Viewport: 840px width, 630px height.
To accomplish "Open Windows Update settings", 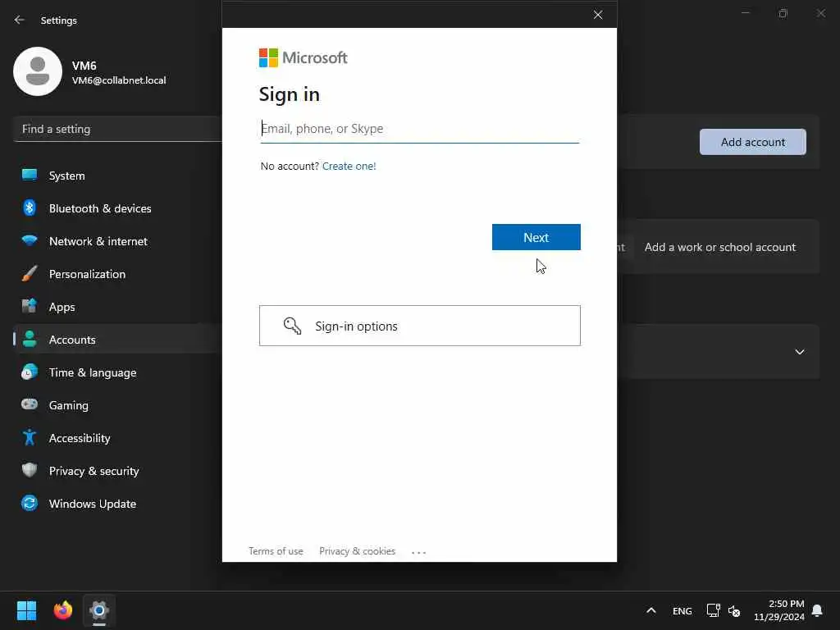I will (x=116, y=504).
